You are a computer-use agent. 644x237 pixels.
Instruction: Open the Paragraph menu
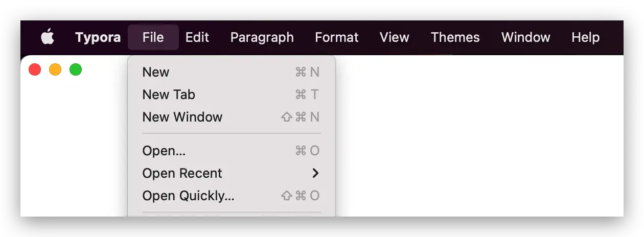point(262,37)
